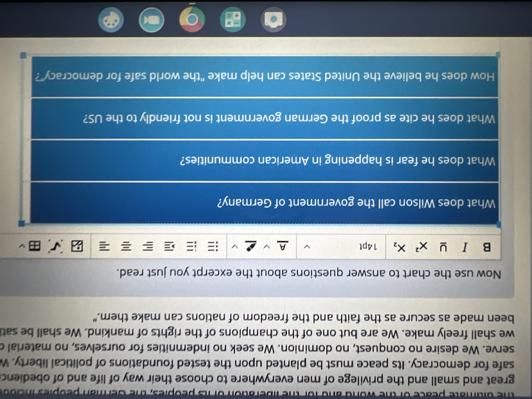Open Google Chrome from the shelf
This screenshot has height=399, width=532.
[x=192, y=20]
